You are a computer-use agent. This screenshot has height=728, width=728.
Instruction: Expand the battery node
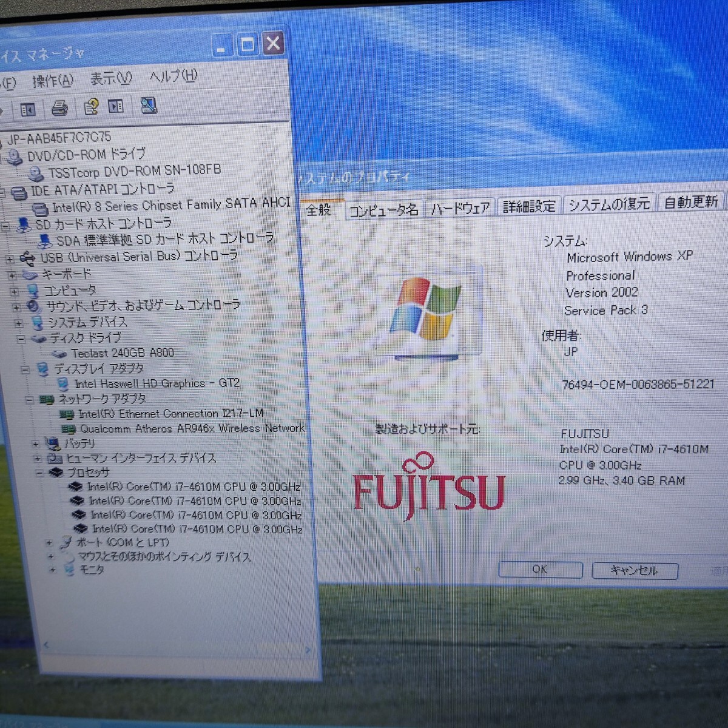[x=36, y=445]
